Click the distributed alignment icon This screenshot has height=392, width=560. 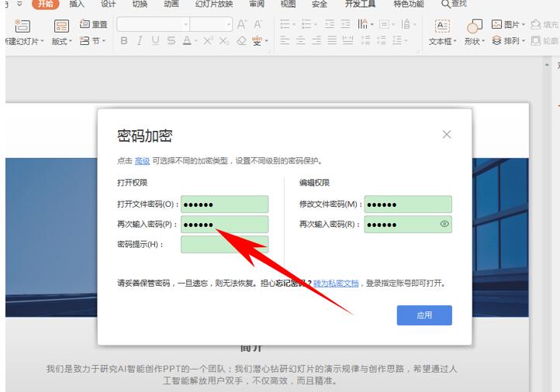pos(347,40)
